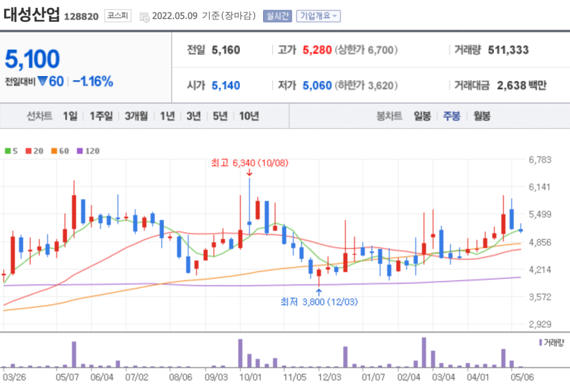Viewport: 570px width, 392px height.
Task: Click the tallest volume bar near 02/04
Action: pyautogui.click(x=424, y=352)
